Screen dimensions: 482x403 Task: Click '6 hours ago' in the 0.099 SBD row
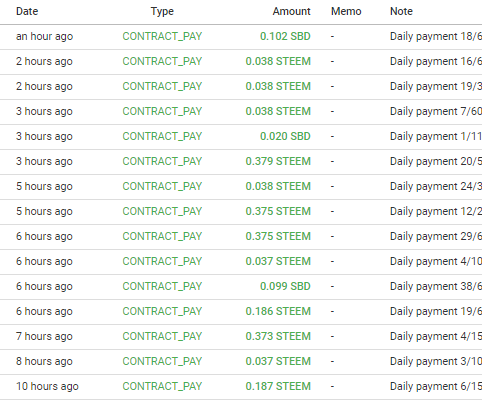(44, 286)
